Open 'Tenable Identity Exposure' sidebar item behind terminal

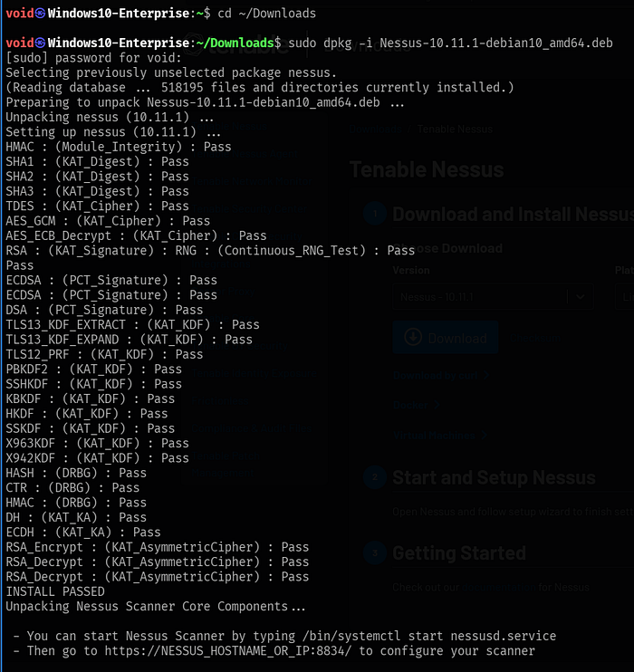254,374
